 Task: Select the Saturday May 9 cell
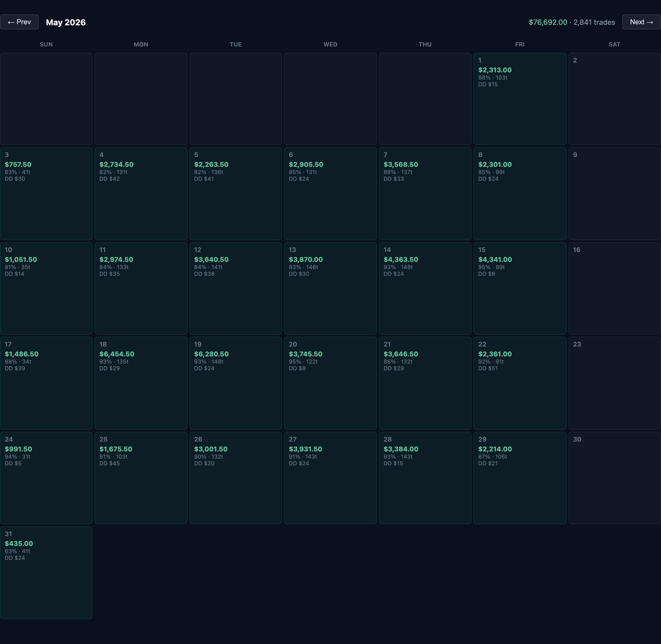pyautogui.click(x=615, y=193)
